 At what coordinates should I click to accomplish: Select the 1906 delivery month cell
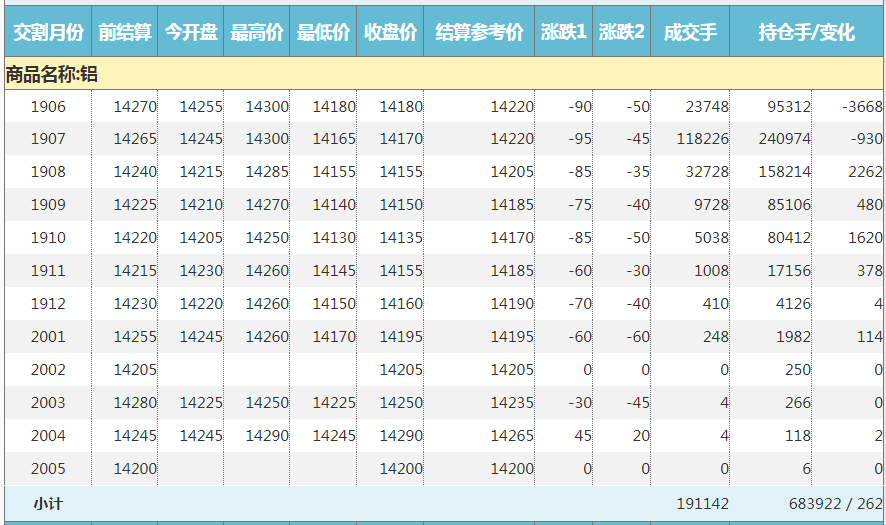tap(48, 107)
